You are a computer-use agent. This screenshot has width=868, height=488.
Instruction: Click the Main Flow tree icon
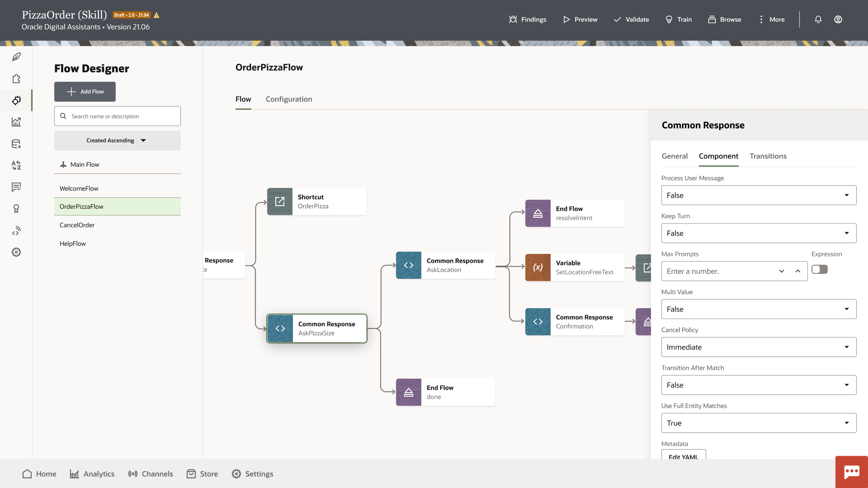coord(63,165)
